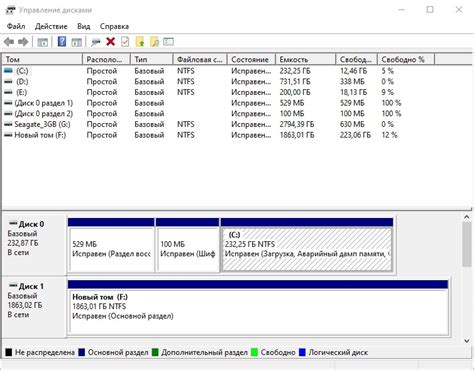This screenshot has height=370, width=474.
Task: Click the drive icon of the (D:) volume row
Action: [x=8, y=81]
